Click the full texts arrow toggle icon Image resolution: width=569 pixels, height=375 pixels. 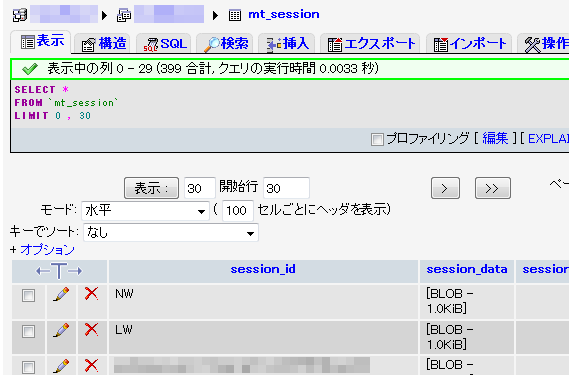[x=59, y=271]
